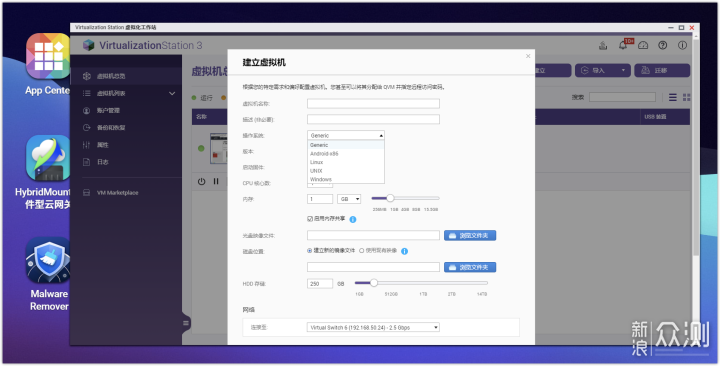This screenshot has height=366, width=720.
Task: Click the VM power button icon
Action: point(201,181)
